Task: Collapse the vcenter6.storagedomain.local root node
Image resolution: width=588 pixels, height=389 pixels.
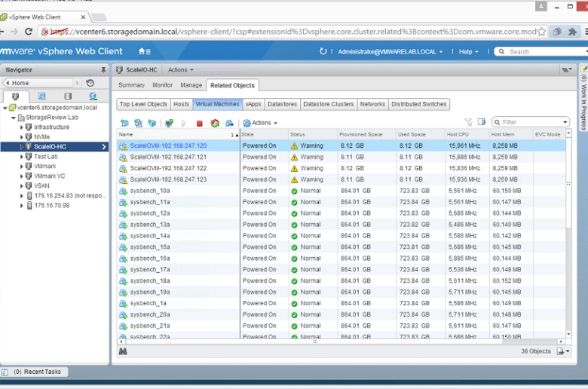Action: pyautogui.click(x=5, y=108)
